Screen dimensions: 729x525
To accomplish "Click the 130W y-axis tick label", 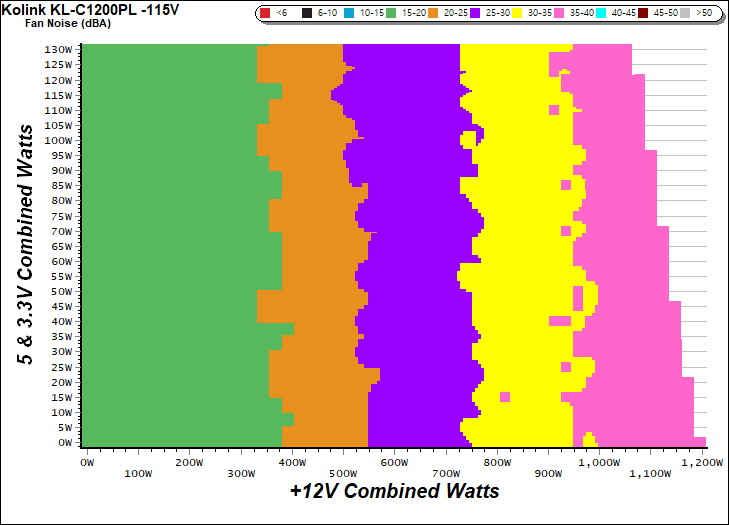I will (58, 49).
